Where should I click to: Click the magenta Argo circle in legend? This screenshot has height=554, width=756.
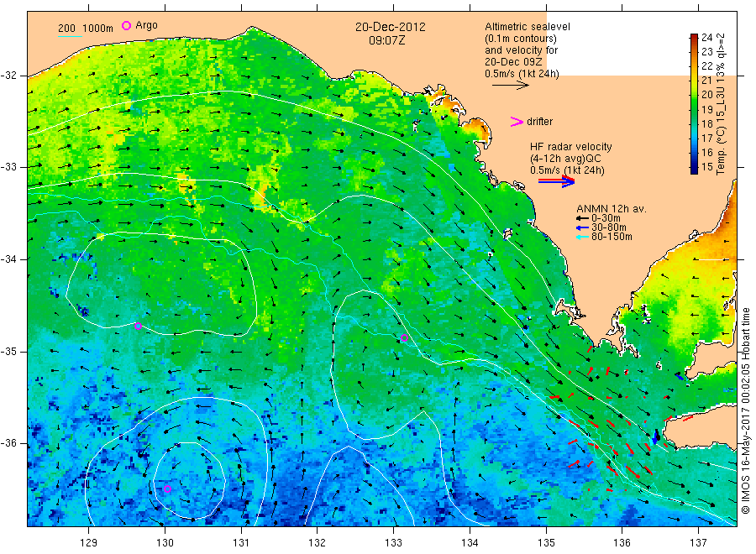click(x=126, y=25)
